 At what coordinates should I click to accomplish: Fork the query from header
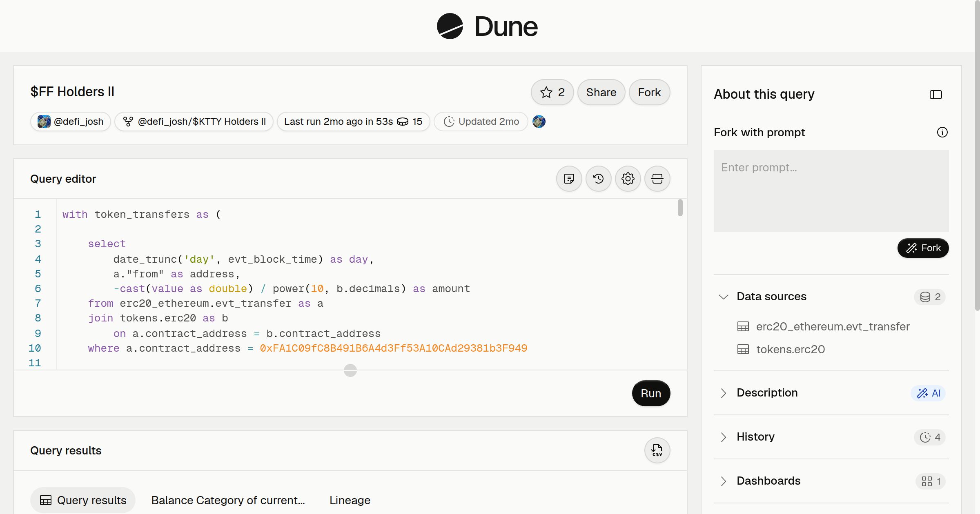649,92
